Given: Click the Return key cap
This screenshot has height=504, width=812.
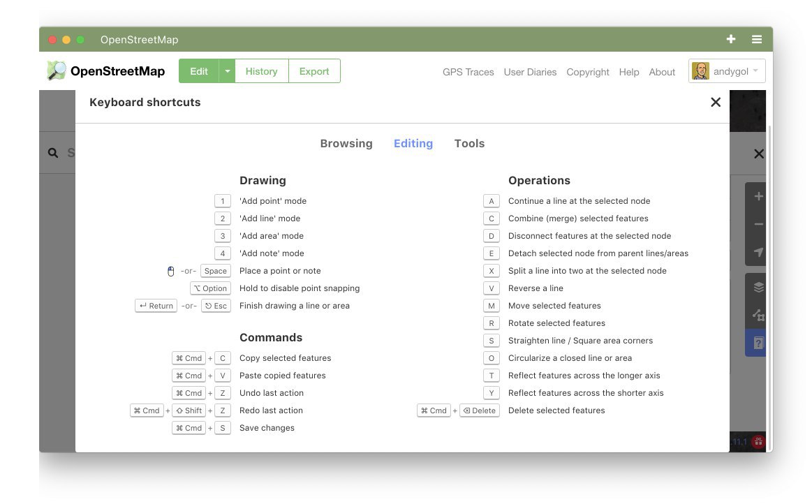Looking at the screenshot, I should [x=156, y=306].
